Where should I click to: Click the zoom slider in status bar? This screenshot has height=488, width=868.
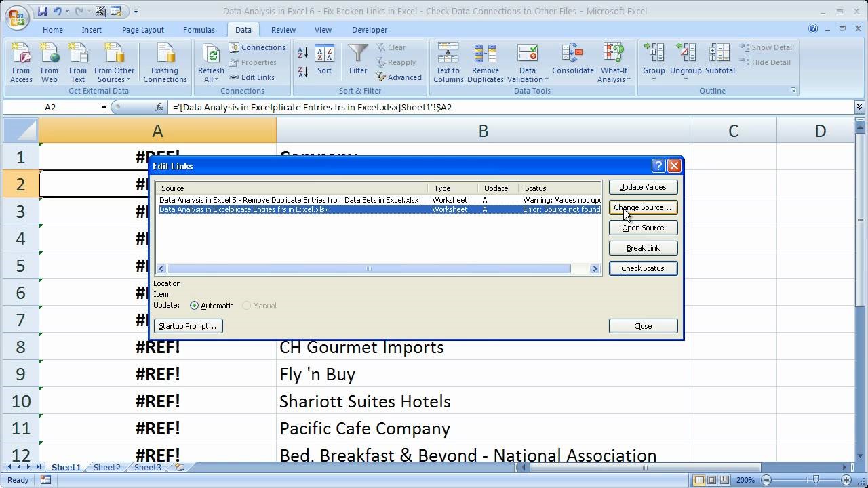point(815,480)
